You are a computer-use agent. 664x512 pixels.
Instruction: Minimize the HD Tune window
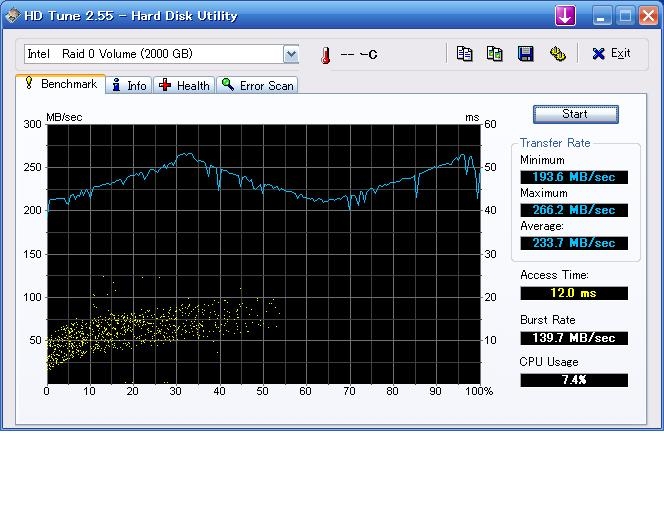coord(601,17)
